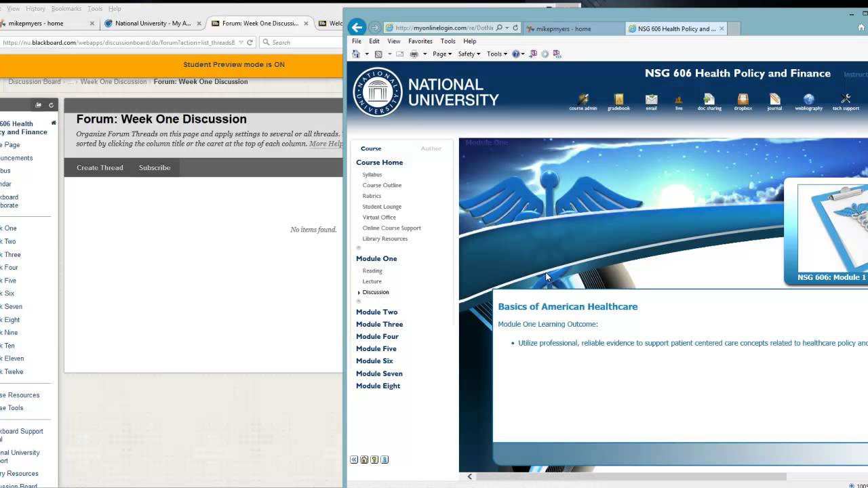Open the tech support tools icon
868x488 pixels.
(x=846, y=100)
